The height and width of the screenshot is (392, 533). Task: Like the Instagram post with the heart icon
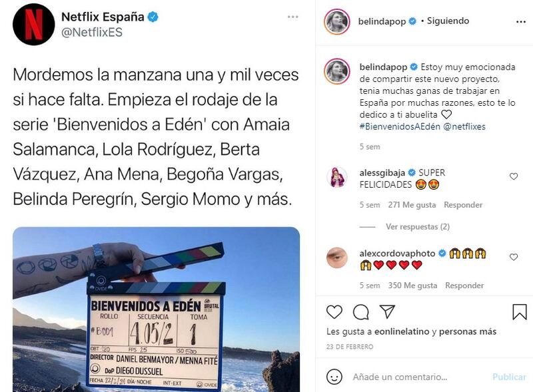[x=334, y=312]
